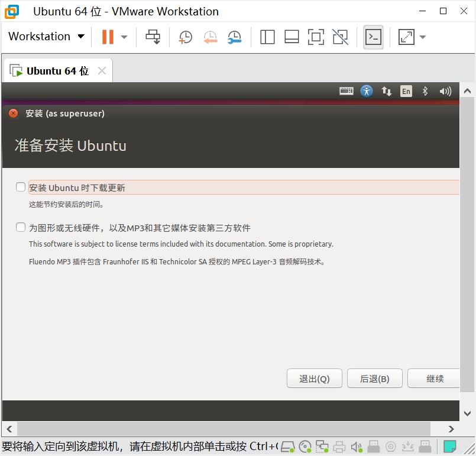This screenshot has width=476, height=456.
Task: Click the En input language indicator
Action: coord(406,90)
